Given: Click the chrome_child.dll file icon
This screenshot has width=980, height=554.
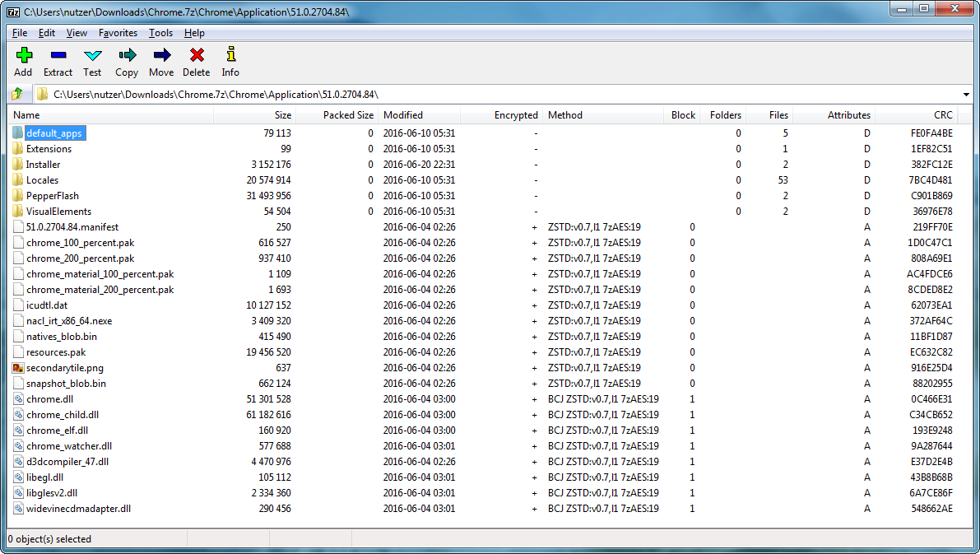Looking at the screenshot, I should [x=18, y=415].
